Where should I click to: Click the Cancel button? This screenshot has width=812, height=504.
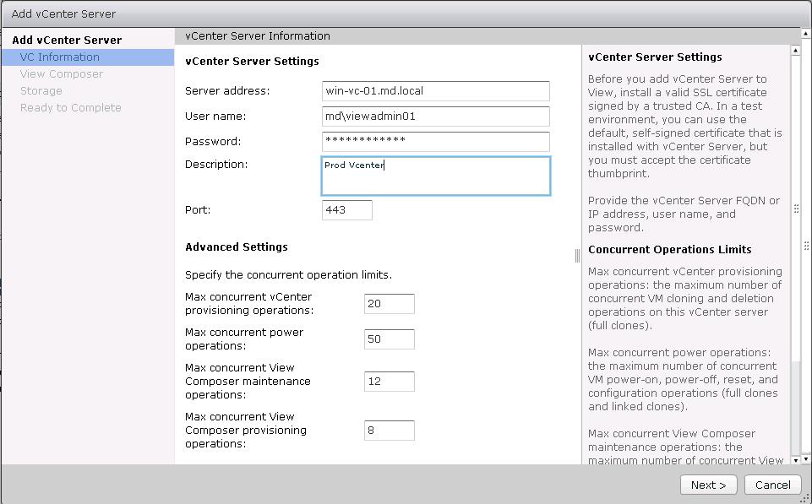[x=772, y=485]
